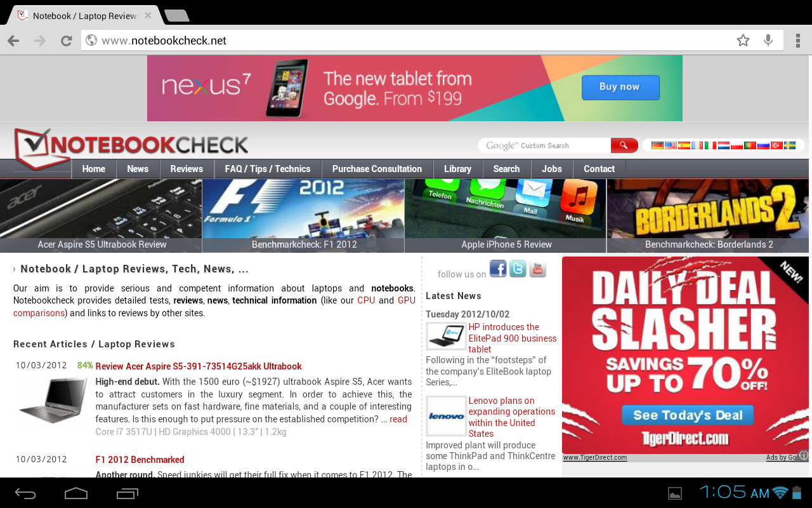Open the Library menu item
Image resolution: width=812 pixels, height=508 pixels.
pyautogui.click(x=457, y=169)
